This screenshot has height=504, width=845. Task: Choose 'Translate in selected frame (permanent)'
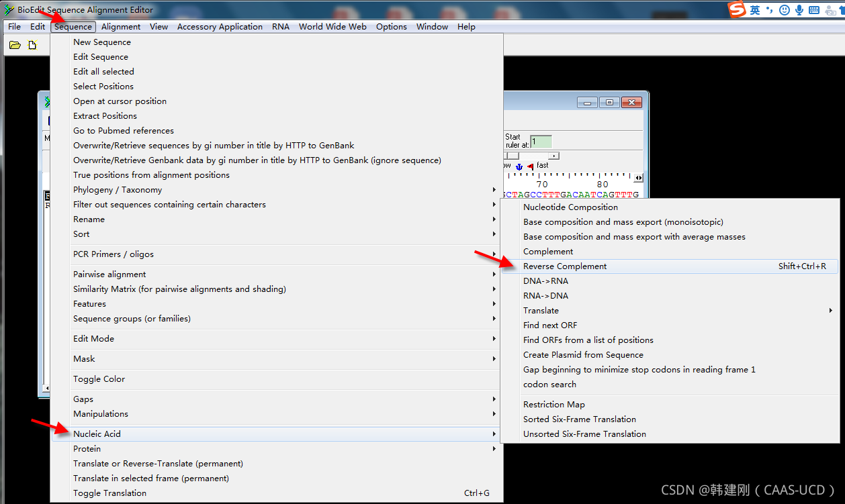tap(276, 478)
